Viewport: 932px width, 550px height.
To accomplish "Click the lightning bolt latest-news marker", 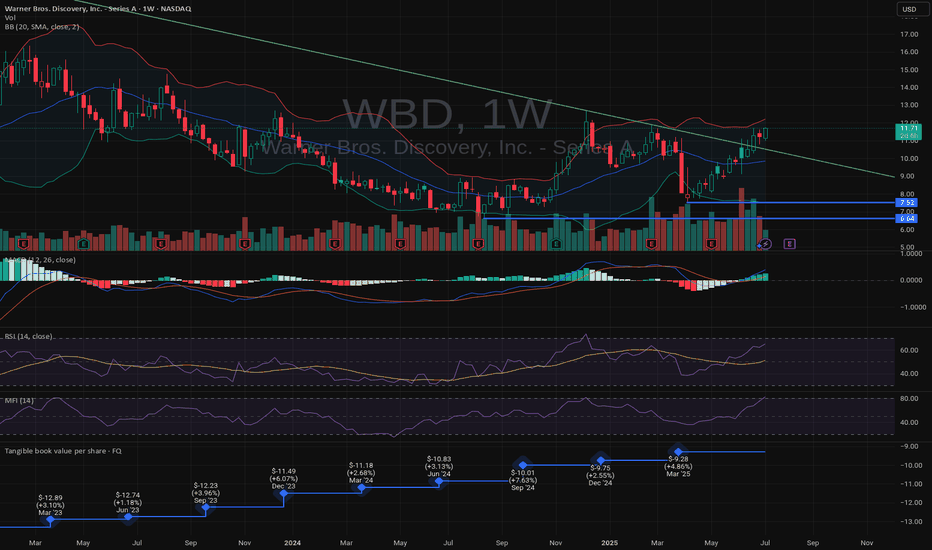I will point(766,244).
